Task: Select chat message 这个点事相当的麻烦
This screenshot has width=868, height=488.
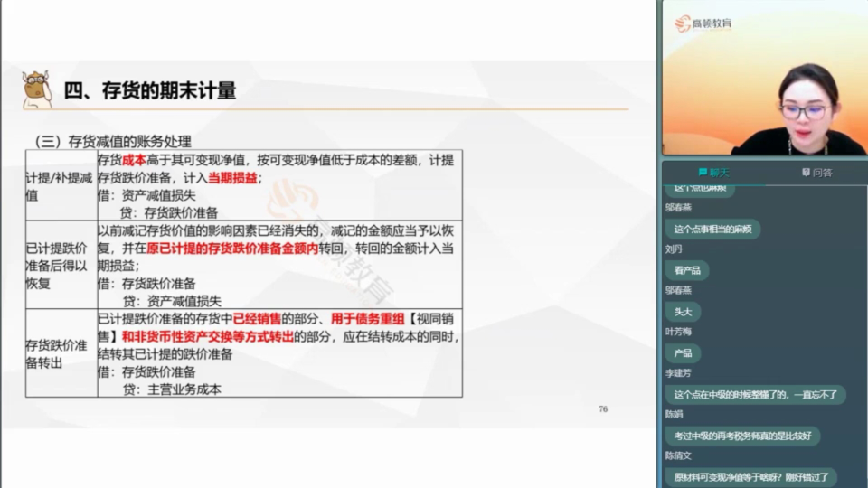Action: pyautogui.click(x=712, y=229)
